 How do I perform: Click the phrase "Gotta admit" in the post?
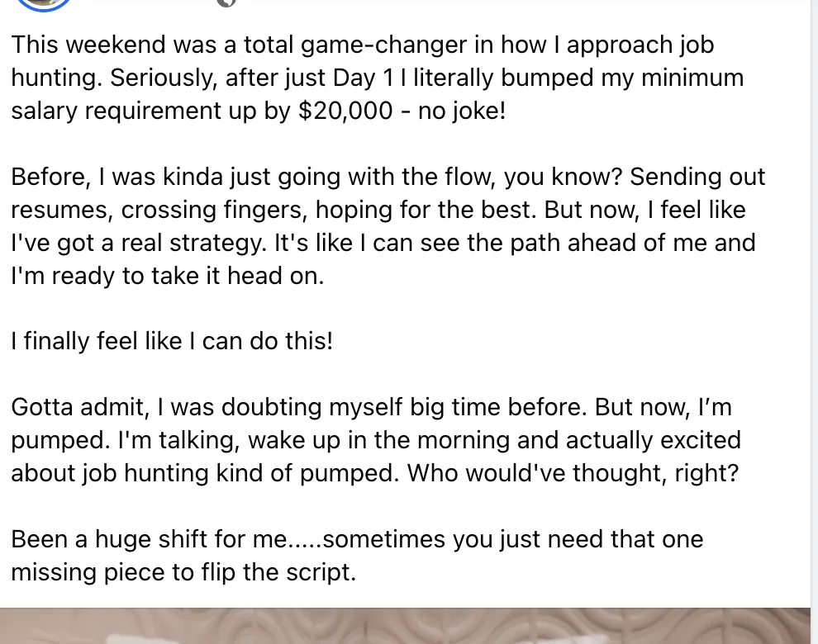tap(78, 407)
